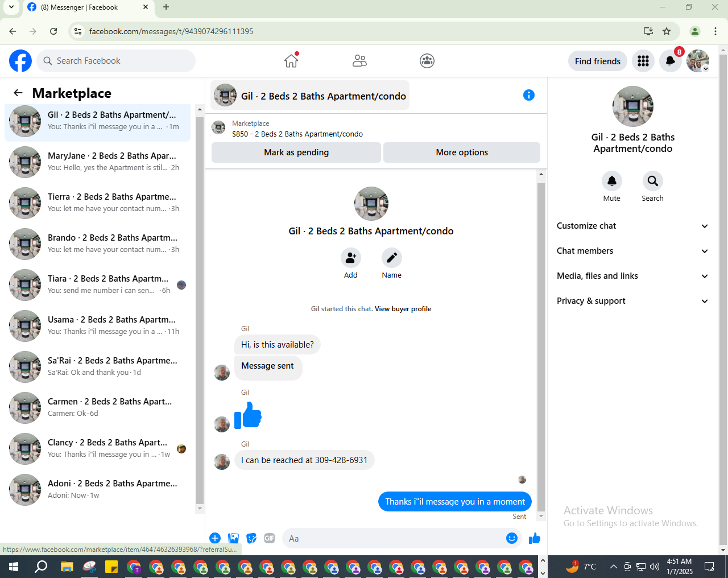Click the chat header Gil title button

(x=310, y=96)
